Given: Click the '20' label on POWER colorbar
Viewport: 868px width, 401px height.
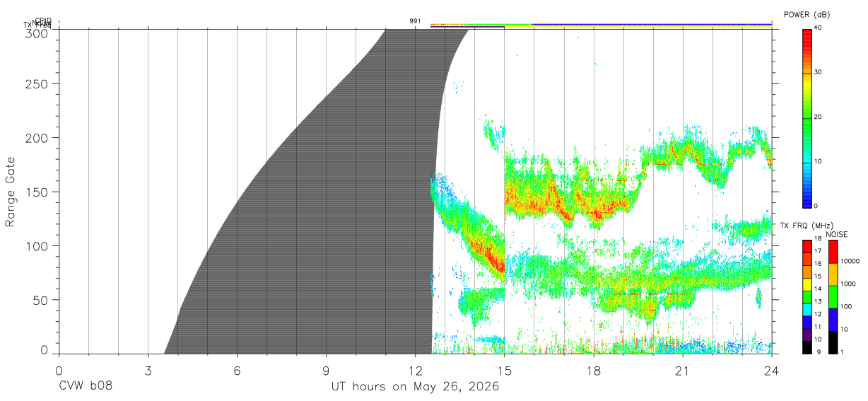Looking at the screenshot, I should click(819, 117).
